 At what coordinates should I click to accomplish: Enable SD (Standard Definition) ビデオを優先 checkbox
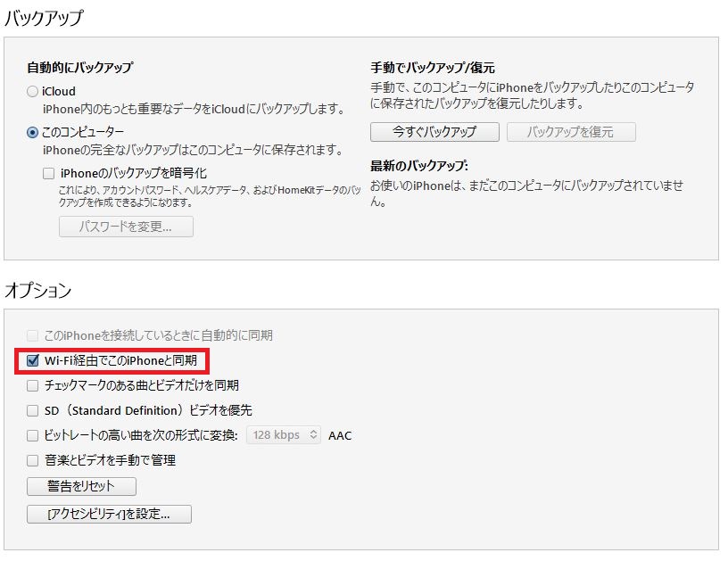point(32,410)
